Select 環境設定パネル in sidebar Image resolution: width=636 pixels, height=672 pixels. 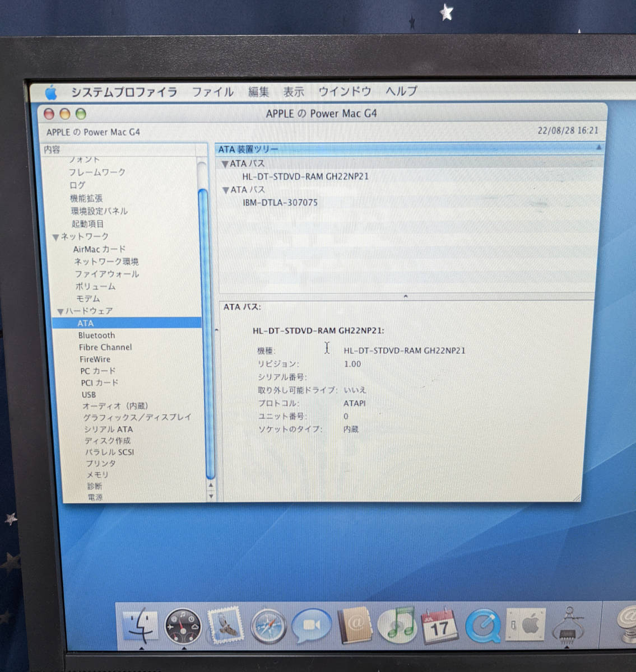click(99, 211)
